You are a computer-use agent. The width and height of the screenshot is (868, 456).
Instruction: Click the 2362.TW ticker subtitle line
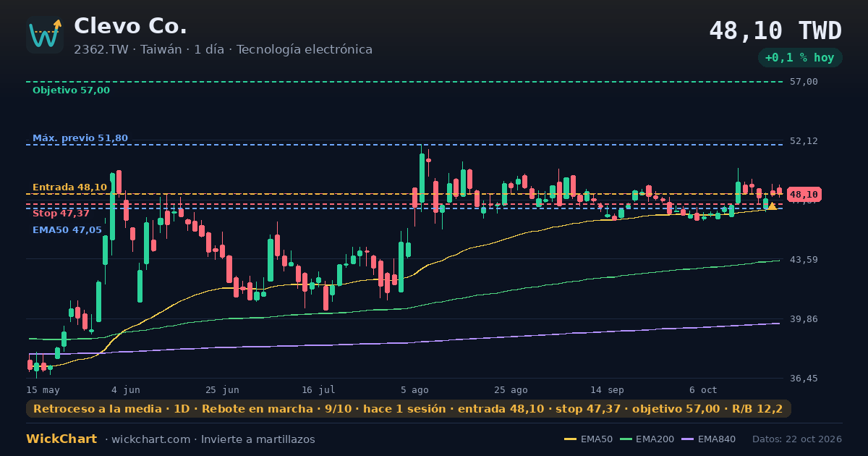(223, 50)
